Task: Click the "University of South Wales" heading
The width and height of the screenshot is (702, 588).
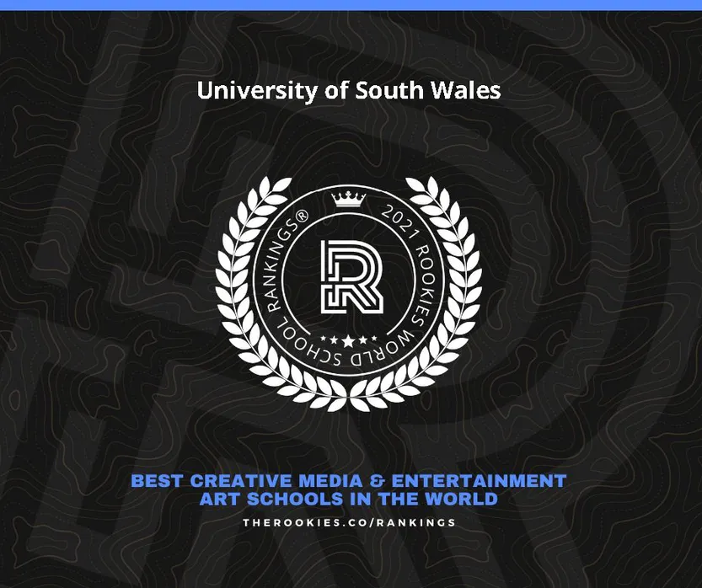Action: [349, 91]
